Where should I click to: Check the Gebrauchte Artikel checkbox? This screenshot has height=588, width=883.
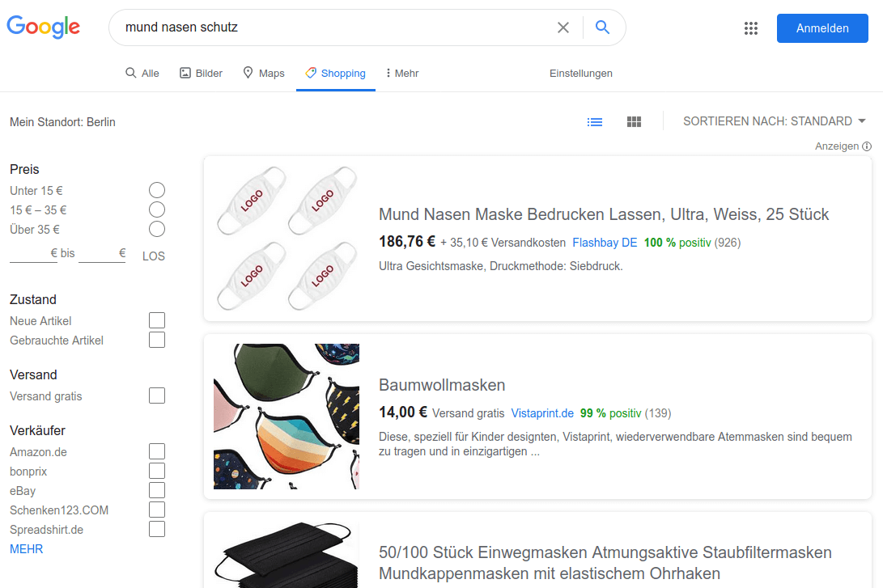[157, 340]
